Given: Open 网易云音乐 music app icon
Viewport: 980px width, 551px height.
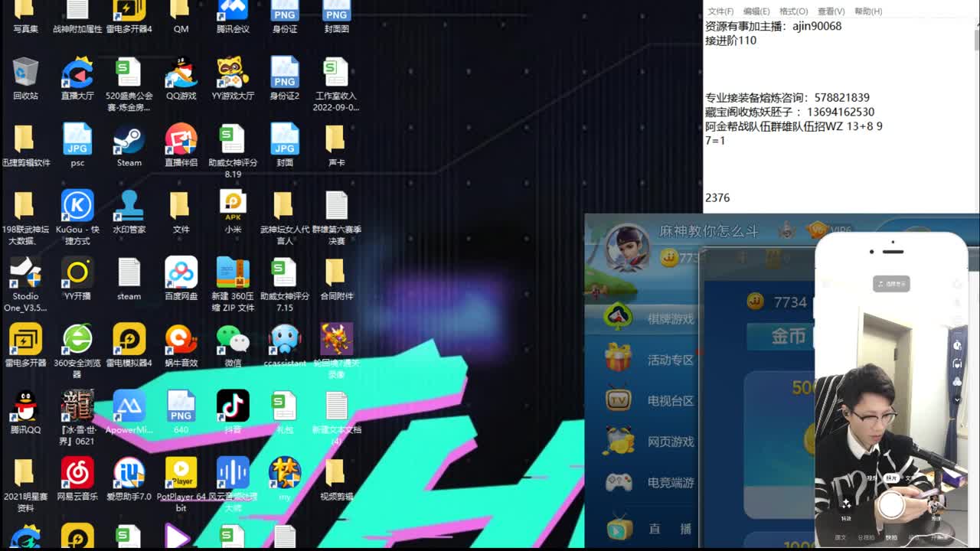Looking at the screenshot, I should [x=77, y=479].
